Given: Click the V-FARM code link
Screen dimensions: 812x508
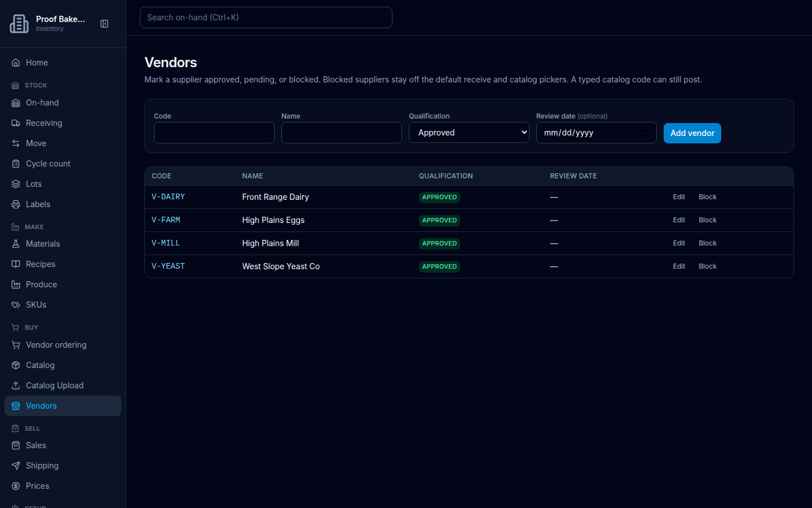Looking at the screenshot, I should coord(166,220).
